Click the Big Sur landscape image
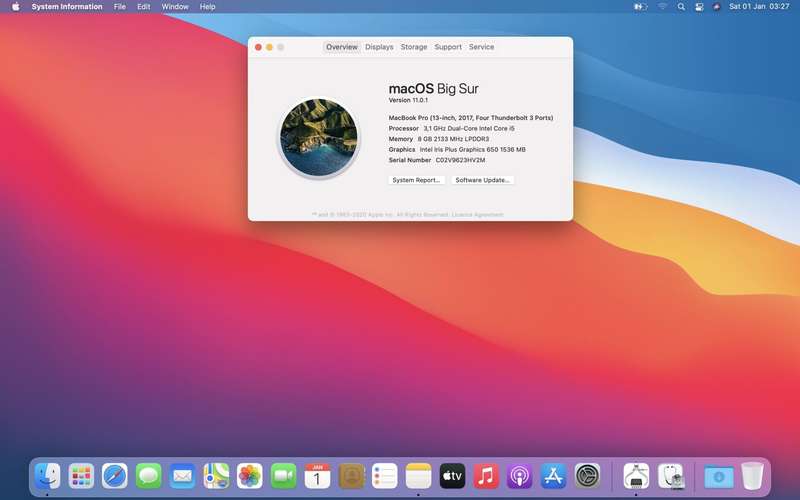800x500 pixels. click(x=319, y=137)
